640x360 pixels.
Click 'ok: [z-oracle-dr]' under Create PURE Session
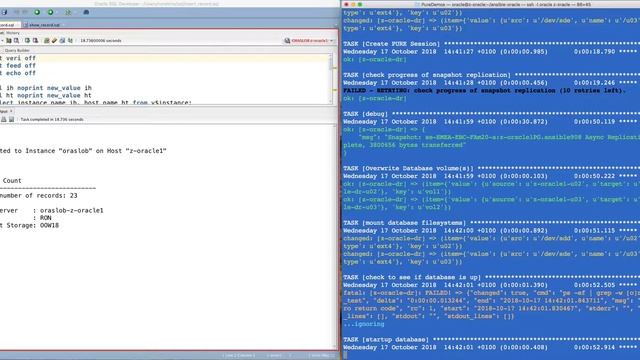[375, 59]
